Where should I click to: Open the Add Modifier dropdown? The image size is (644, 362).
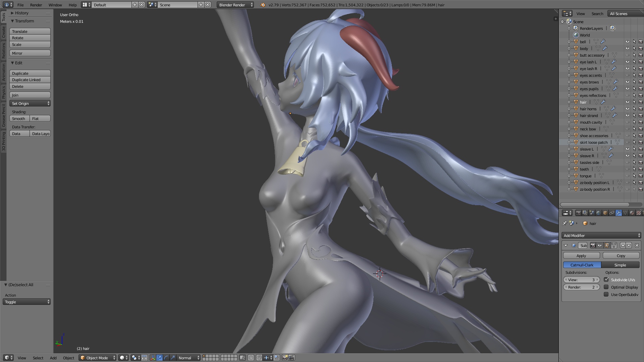pyautogui.click(x=601, y=235)
